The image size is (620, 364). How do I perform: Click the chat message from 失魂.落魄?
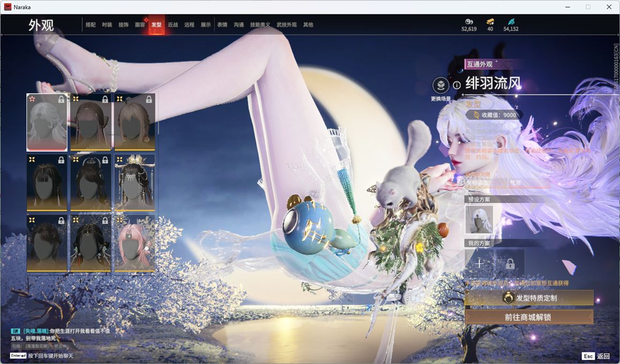[61, 335]
